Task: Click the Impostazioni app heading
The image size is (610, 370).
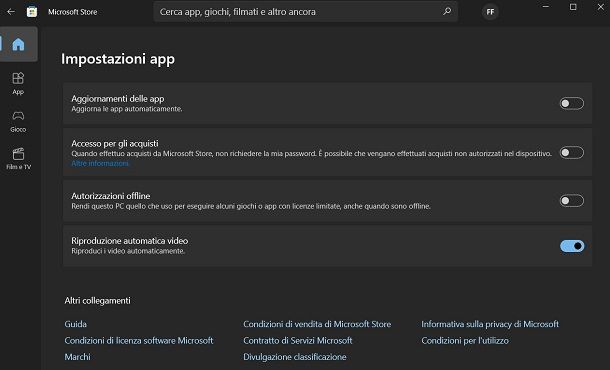Action: click(118, 59)
